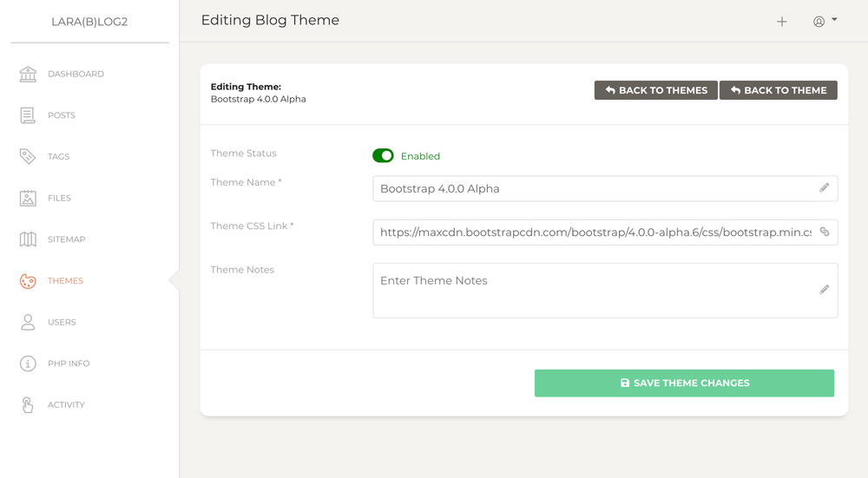This screenshot has height=478, width=868.
Task: Open the Sitemap menu item
Action: click(66, 239)
